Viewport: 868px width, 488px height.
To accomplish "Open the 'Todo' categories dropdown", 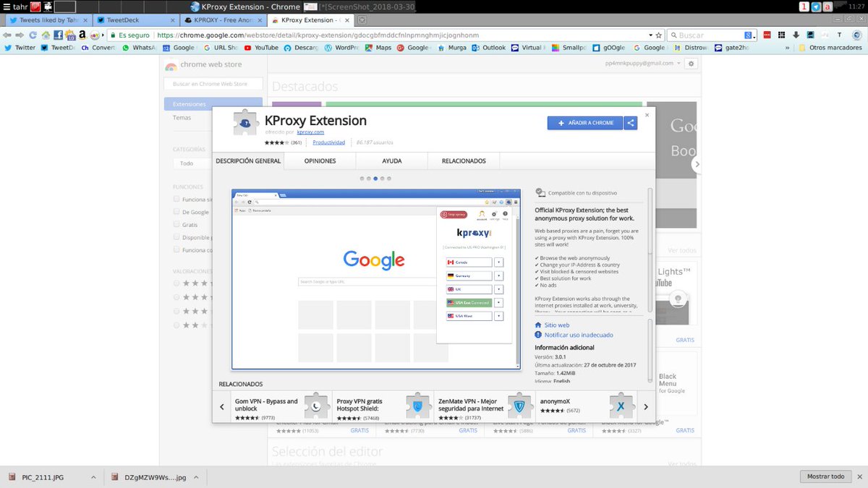I will click(x=192, y=163).
